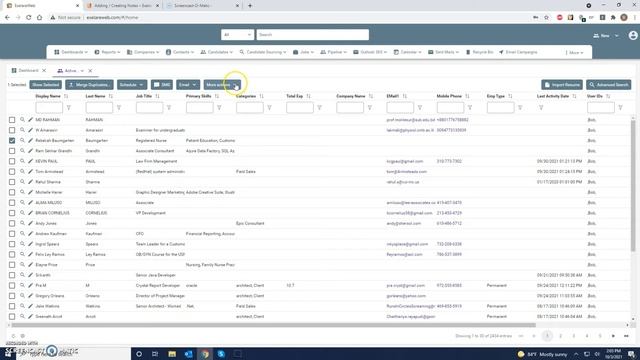Viewport: 640px width, 360px height.
Task: Open the Reports menu
Action: point(107,52)
